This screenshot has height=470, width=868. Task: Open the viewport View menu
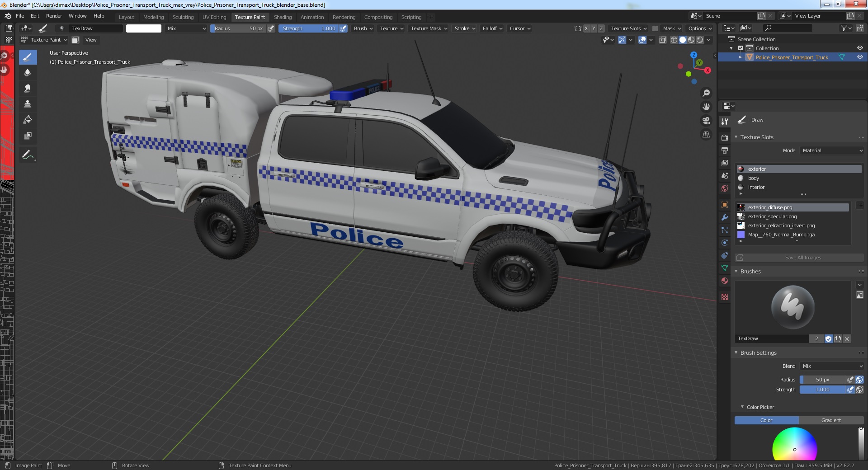click(x=91, y=40)
